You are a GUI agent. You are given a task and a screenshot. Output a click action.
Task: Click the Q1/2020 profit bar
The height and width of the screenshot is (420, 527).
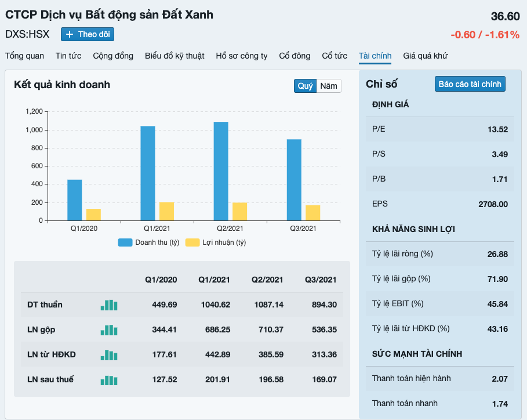[93, 215]
